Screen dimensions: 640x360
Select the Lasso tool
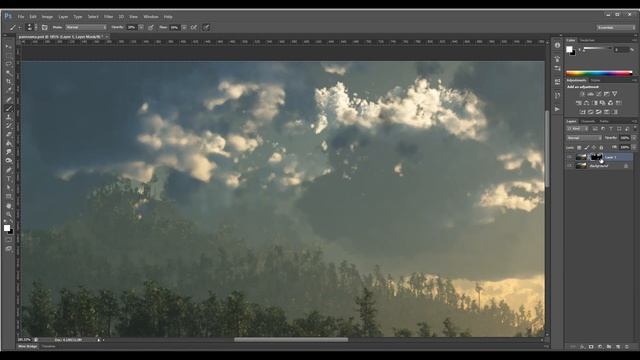(9, 64)
